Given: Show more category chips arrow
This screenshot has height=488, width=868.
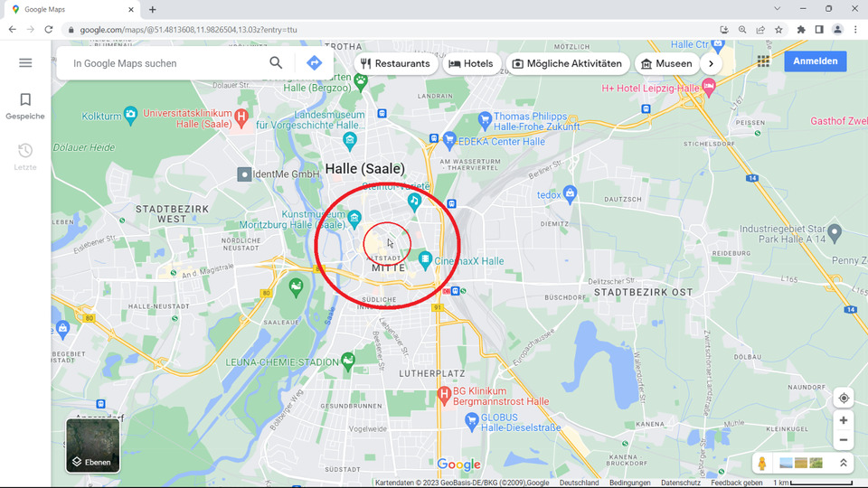Looking at the screenshot, I should coord(712,63).
